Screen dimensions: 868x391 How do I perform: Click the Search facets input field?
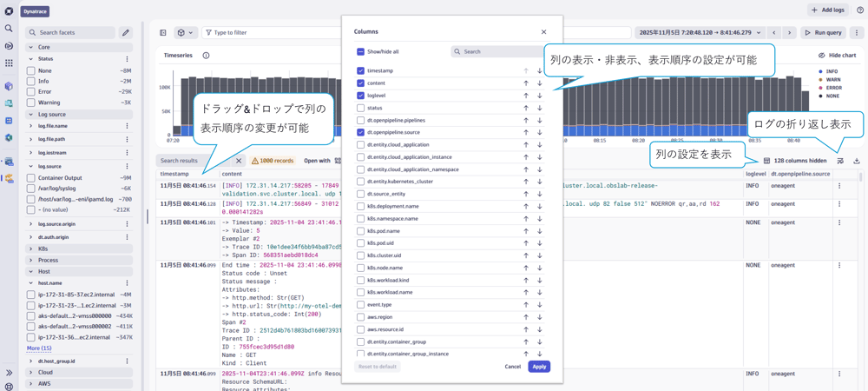tap(71, 33)
